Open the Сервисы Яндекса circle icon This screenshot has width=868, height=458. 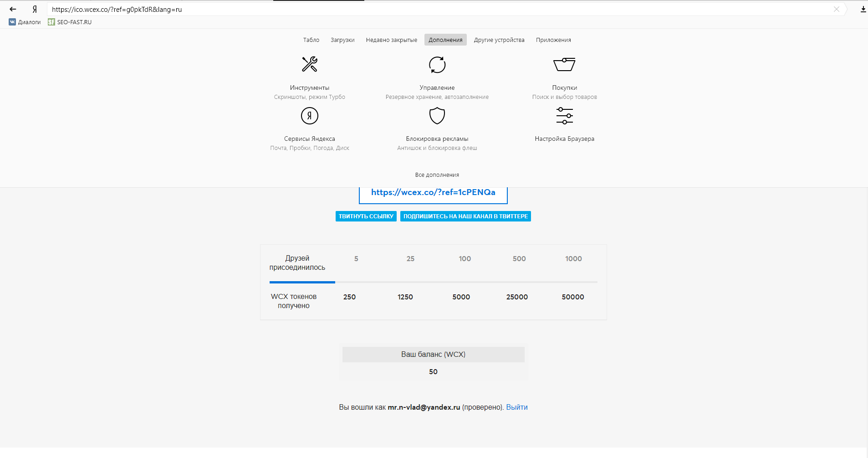pos(310,116)
